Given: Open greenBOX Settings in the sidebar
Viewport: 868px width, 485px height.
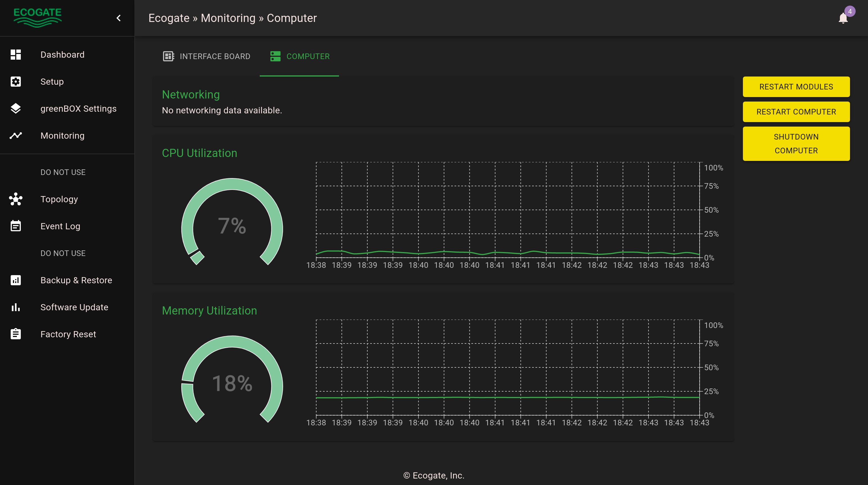Looking at the screenshot, I should pyautogui.click(x=67, y=109).
